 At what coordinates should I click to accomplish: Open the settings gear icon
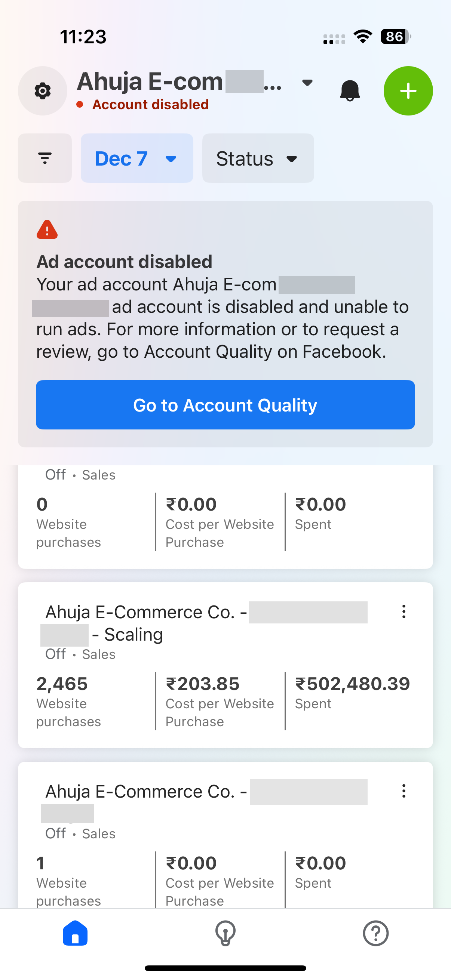pyautogui.click(x=43, y=91)
